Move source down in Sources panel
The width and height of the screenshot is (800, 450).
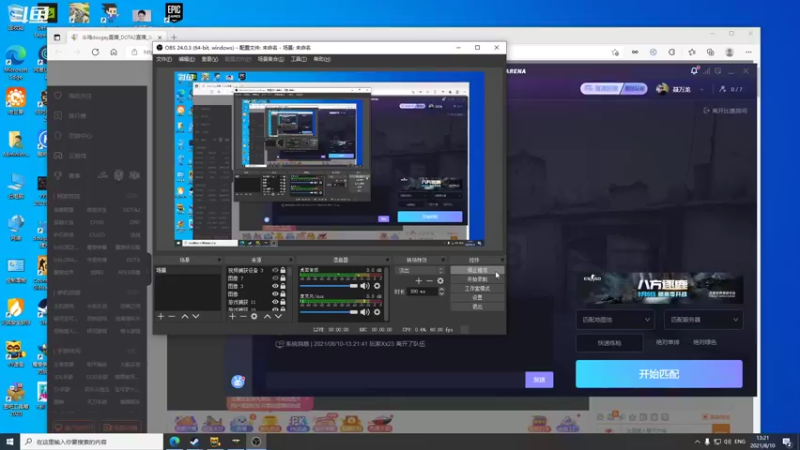[x=278, y=317]
